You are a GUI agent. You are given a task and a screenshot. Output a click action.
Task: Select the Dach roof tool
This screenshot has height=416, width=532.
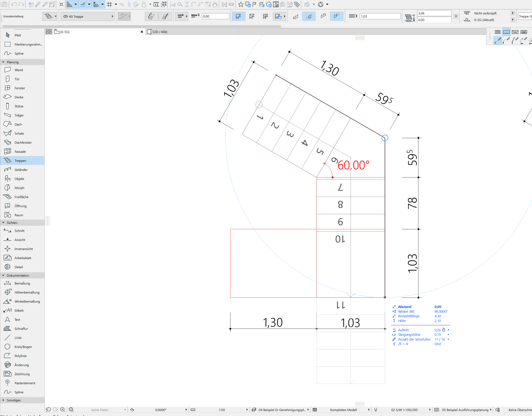(18, 125)
